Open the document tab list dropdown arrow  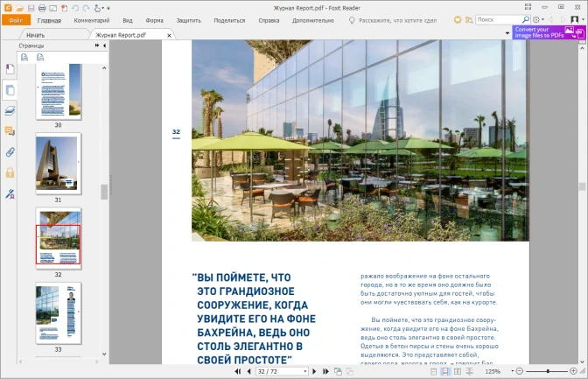tap(507, 33)
